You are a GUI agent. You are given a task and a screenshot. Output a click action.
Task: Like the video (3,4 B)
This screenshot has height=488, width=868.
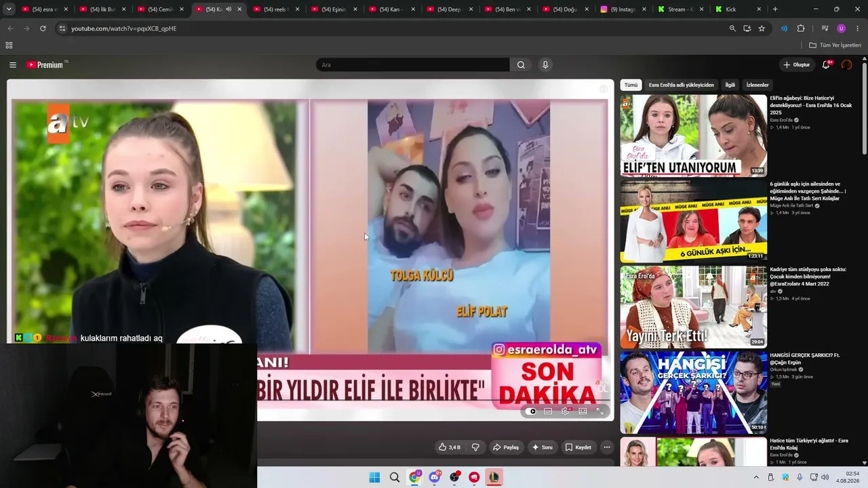tap(450, 447)
